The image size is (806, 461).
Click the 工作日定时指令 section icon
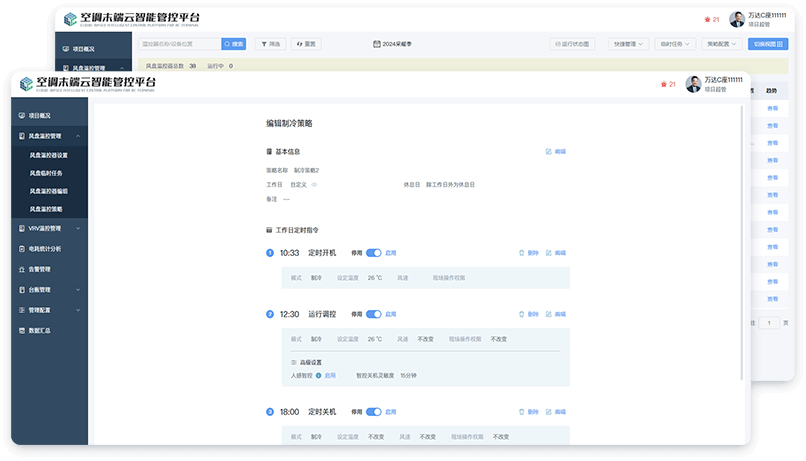tap(269, 230)
